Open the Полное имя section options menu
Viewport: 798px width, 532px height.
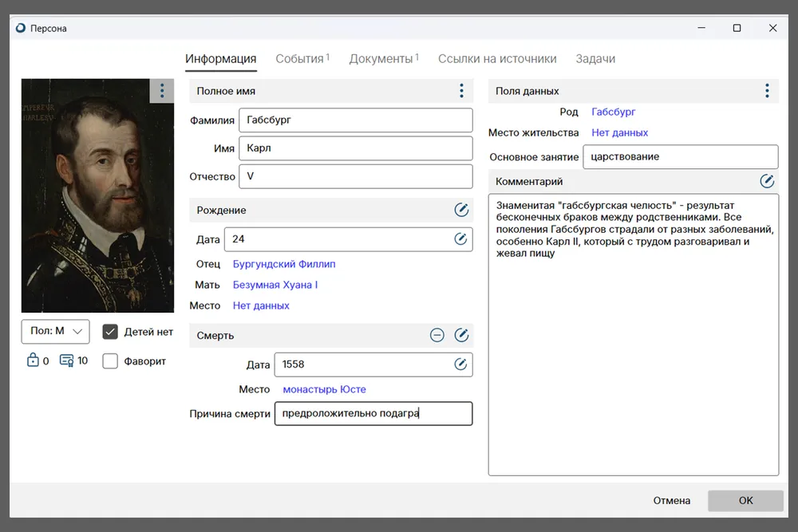coord(461,91)
